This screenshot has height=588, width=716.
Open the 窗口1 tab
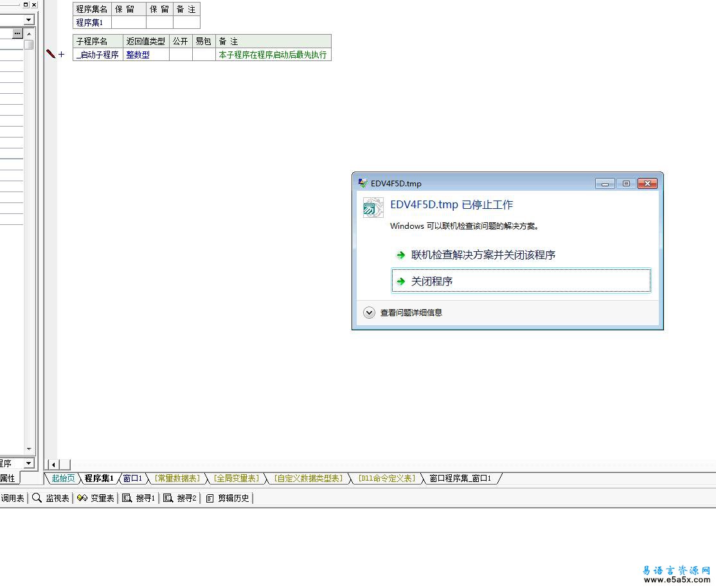(x=132, y=478)
